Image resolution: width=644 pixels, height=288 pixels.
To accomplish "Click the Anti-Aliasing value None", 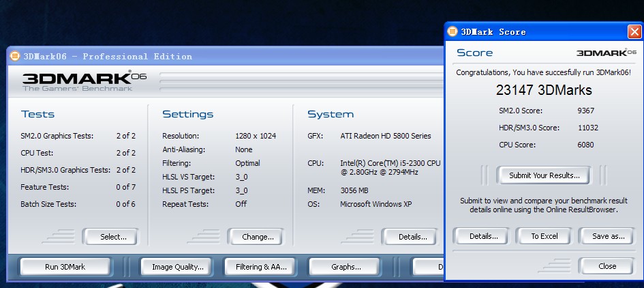I will tap(243, 149).
